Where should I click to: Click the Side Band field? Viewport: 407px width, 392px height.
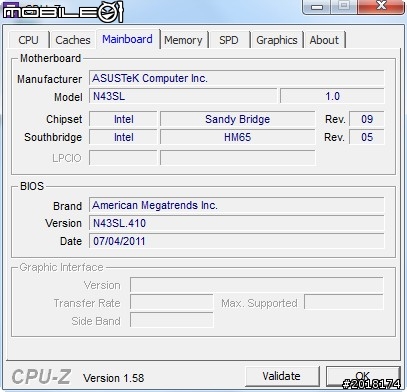(x=171, y=321)
